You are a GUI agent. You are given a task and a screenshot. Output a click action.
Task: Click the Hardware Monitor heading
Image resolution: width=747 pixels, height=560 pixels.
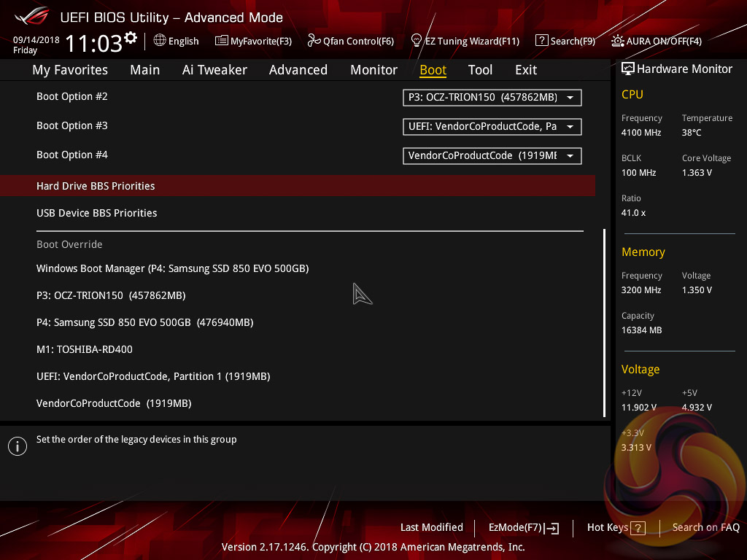(x=684, y=69)
